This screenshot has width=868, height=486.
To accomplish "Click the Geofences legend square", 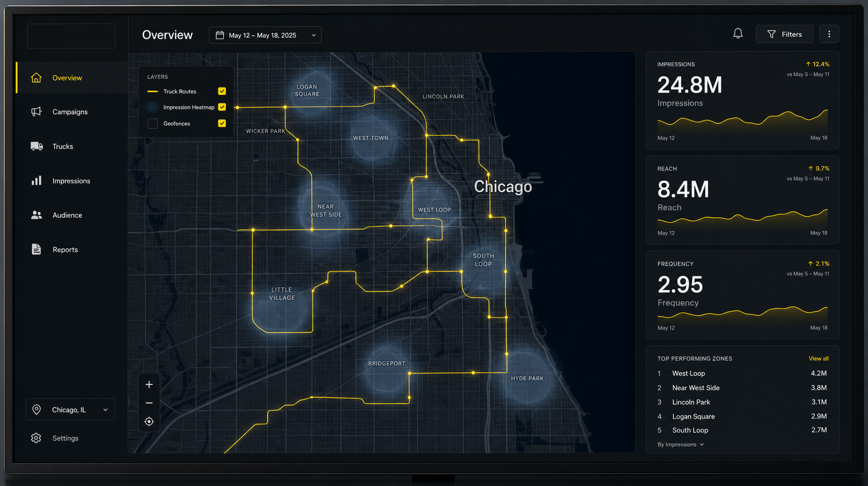I will click(x=153, y=123).
